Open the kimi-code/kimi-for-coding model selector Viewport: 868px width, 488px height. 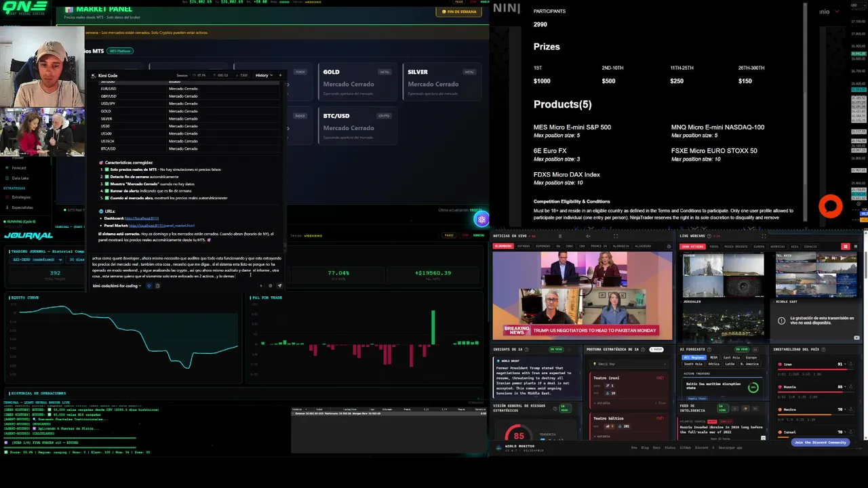(x=117, y=285)
